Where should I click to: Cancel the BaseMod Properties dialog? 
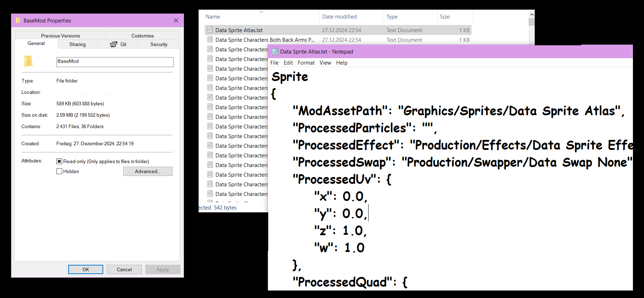click(x=124, y=269)
